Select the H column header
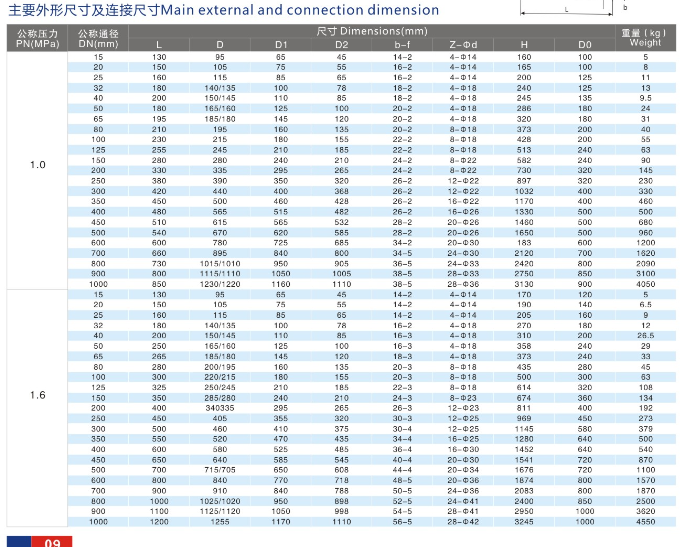This screenshot has height=547, width=686. [x=524, y=45]
